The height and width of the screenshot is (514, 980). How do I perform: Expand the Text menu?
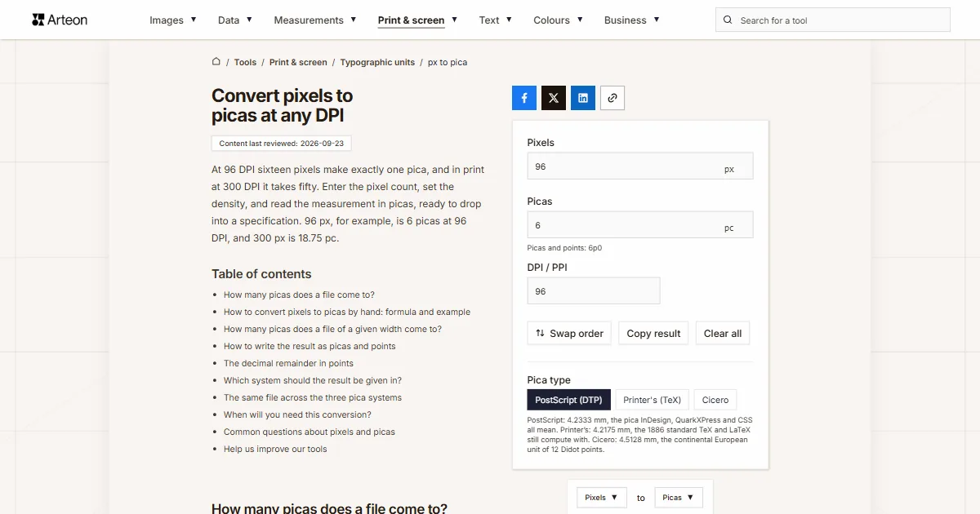tap(496, 20)
